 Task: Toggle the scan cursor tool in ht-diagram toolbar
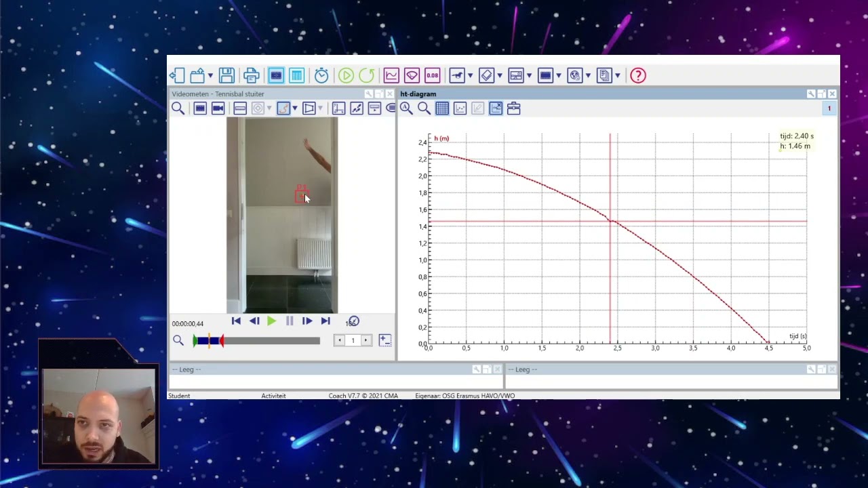point(496,108)
